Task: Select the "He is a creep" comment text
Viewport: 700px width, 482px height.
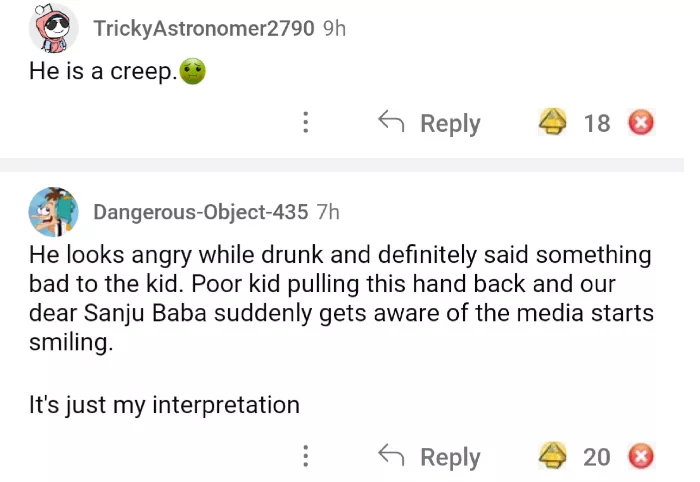Action: 102,73
